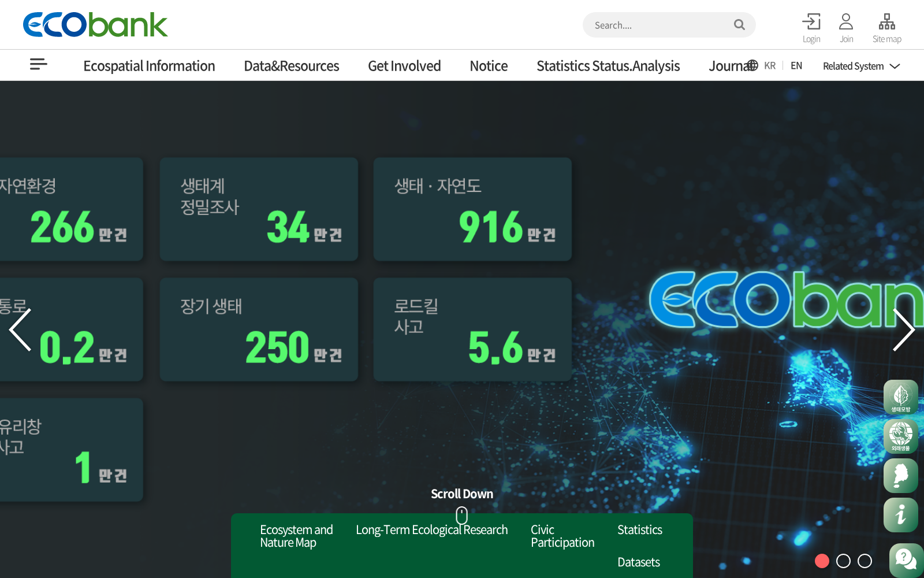Viewport: 924px width, 578px height.
Task: Open the 생태계 정밀조사 34 card
Action: (259, 209)
